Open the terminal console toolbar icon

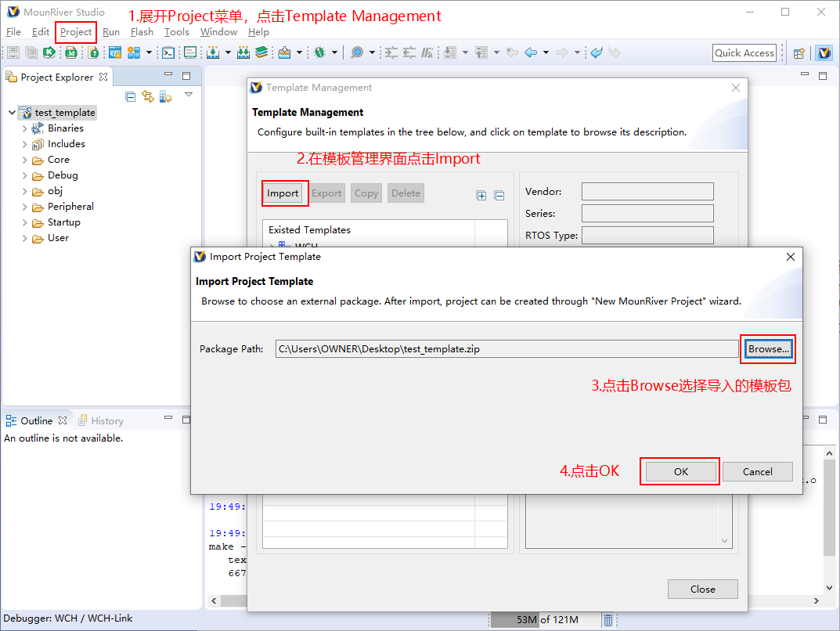click(x=168, y=52)
